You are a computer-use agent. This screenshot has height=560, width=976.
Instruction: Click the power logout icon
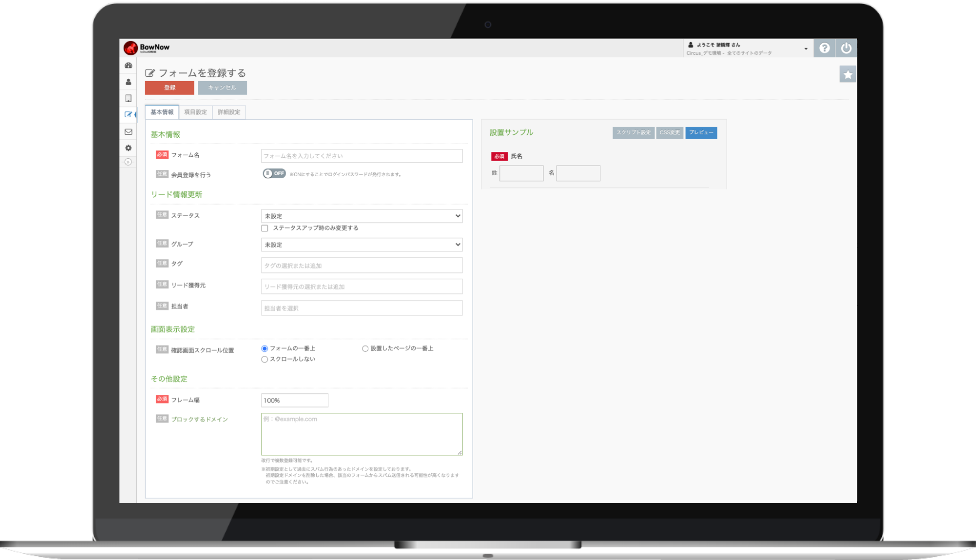pos(846,48)
